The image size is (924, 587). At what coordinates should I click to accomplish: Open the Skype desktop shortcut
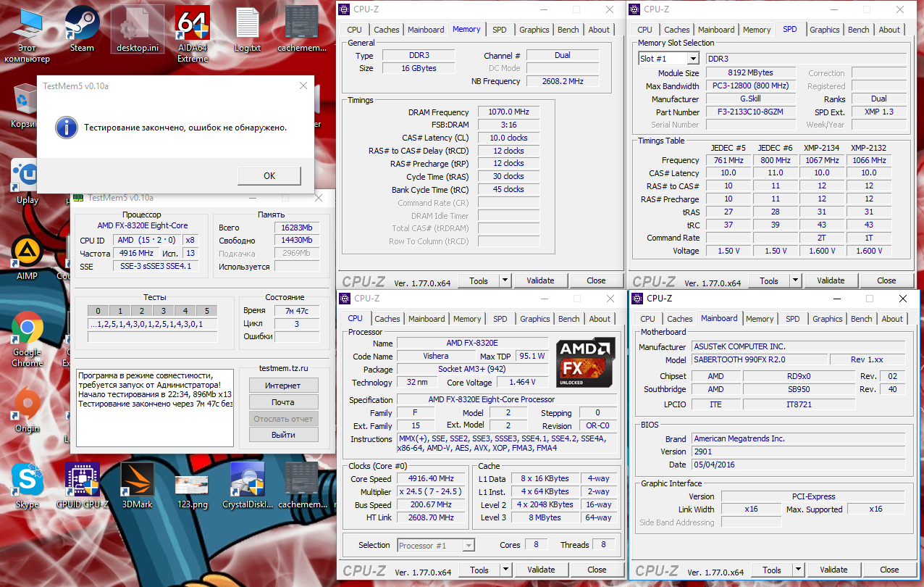(x=28, y=486)
